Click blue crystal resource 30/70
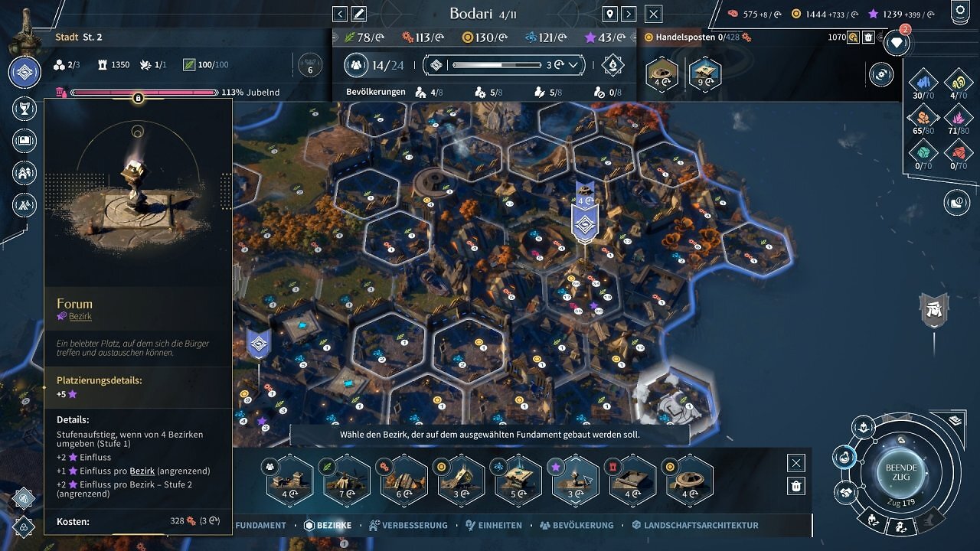This screenshot has width=980, height=551. coord(923,84)
